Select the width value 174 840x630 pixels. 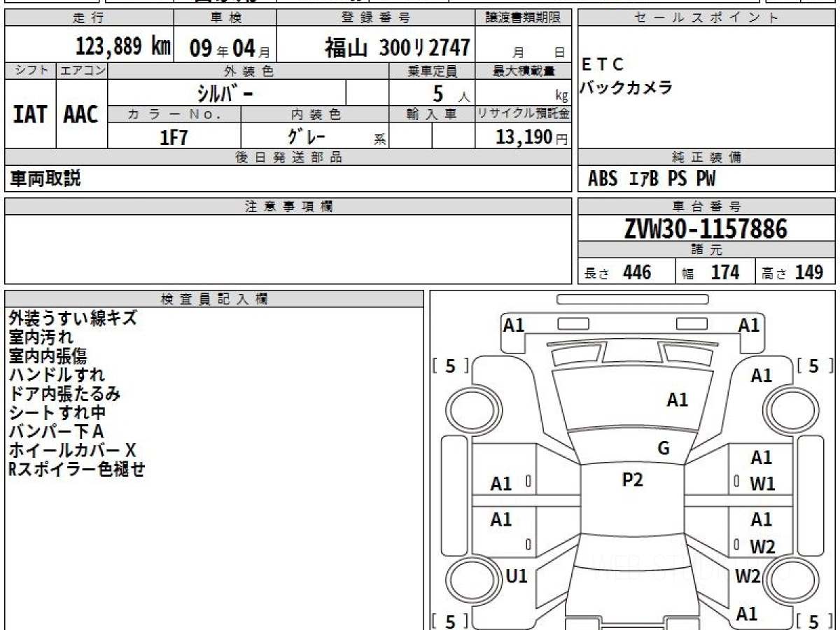pos(724,272)
